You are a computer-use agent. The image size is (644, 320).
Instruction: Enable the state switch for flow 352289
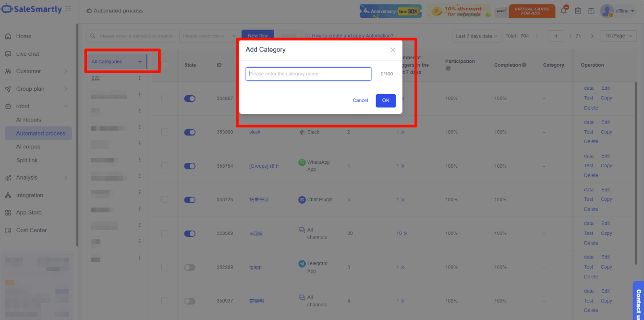coord(190,267)
